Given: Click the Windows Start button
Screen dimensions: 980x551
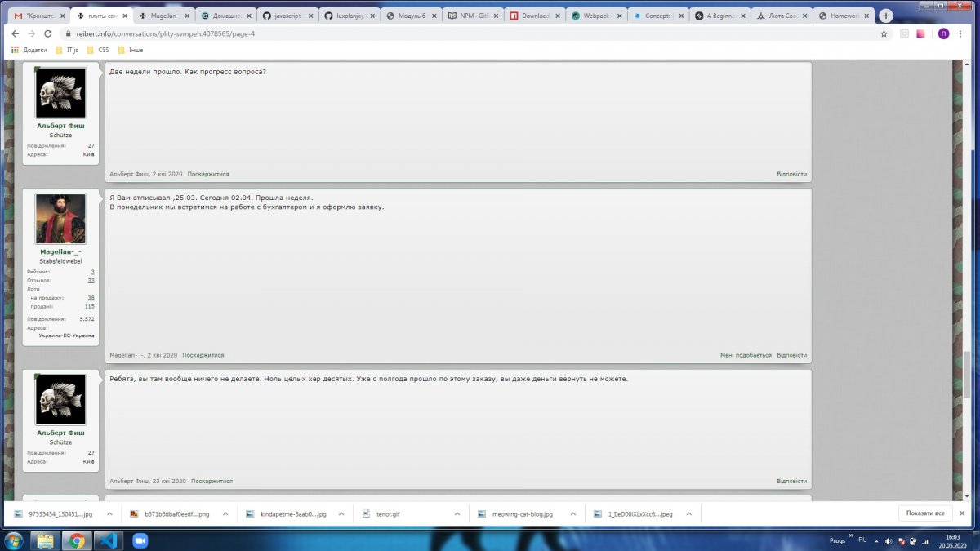Looking at the screenshot, I should (15, 540).
